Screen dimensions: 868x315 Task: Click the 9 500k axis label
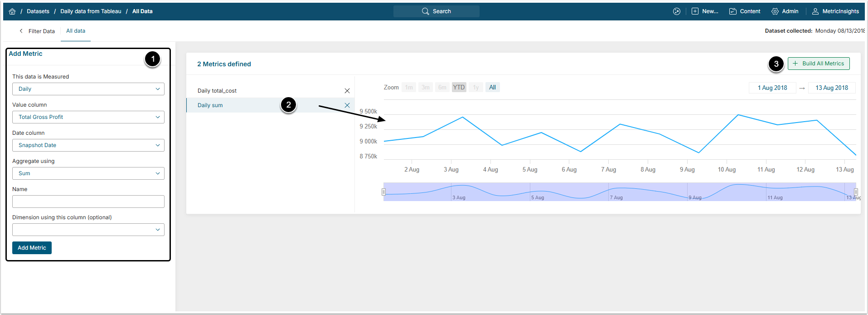(x=369, y=111)
